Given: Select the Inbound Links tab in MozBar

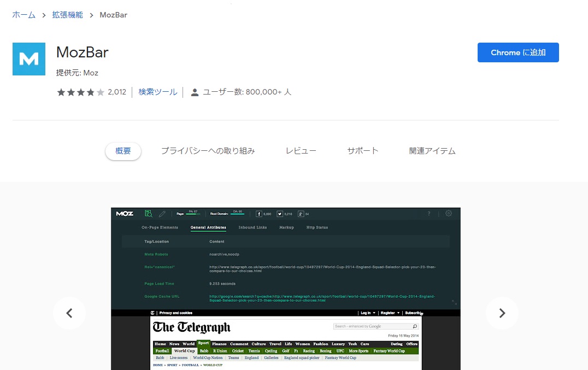Looking at the screenshot, I should click(253, 227).
